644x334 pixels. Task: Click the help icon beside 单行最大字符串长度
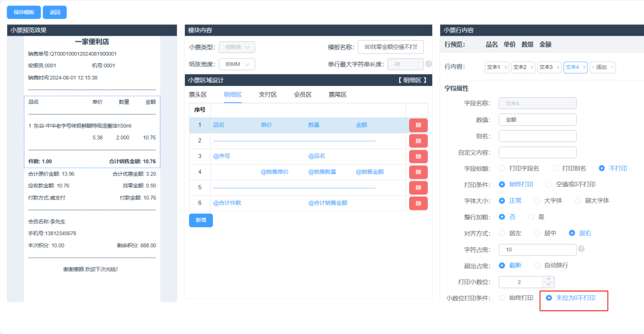pos(428,64)
